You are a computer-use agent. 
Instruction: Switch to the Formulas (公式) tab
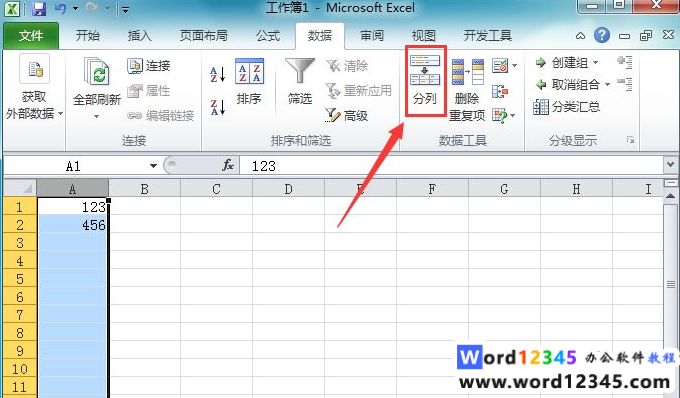tap(268, 36)
